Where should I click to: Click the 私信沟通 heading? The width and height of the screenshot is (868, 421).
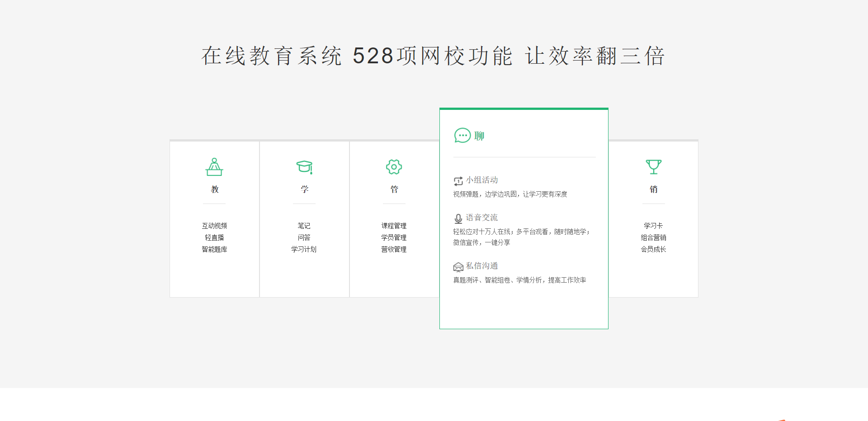(x=482, y=266)
